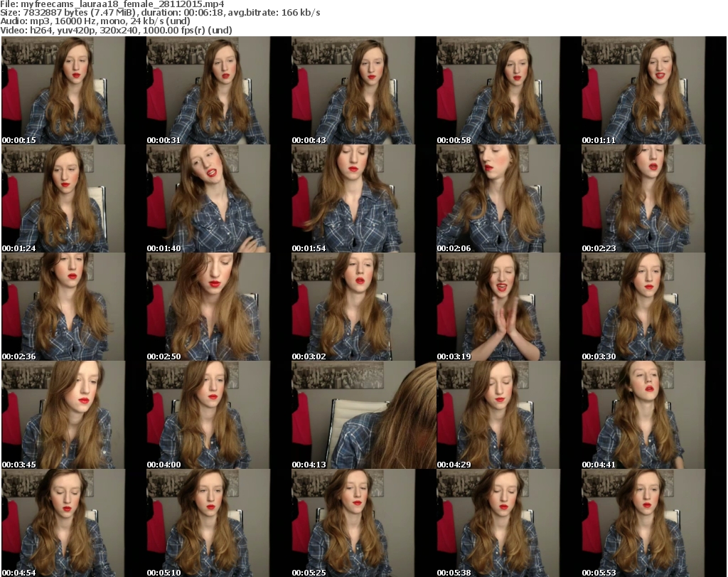The width and height of the screenshot is (728, 577).
Task: Pick the frame stamped 00:02:36
Action: [x=73, y=307]
